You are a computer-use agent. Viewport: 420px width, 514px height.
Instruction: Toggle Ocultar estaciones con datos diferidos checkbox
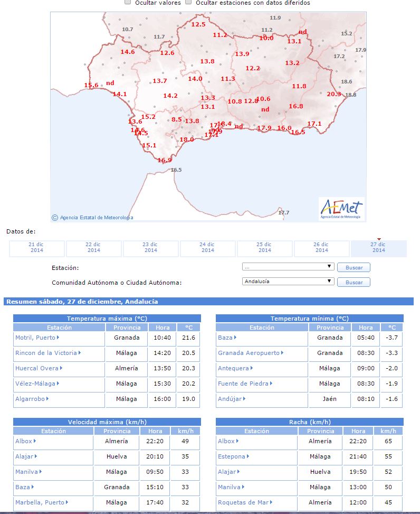click(x=188, y=3)
